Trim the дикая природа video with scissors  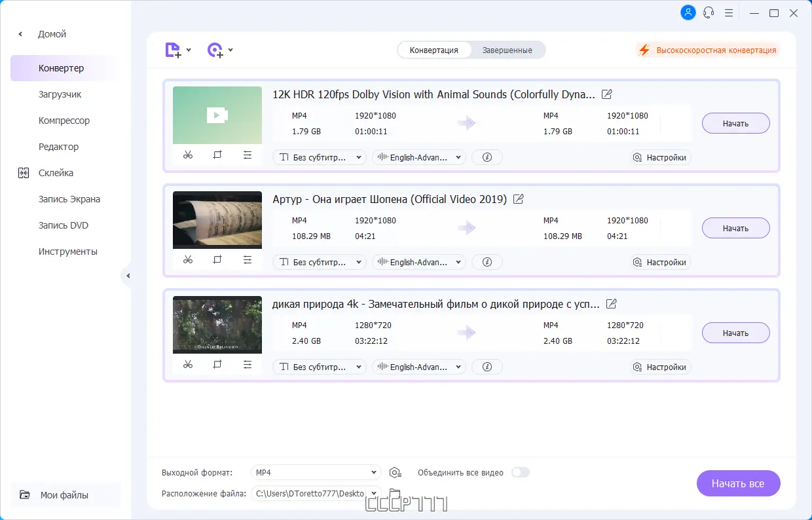point(188,365)
